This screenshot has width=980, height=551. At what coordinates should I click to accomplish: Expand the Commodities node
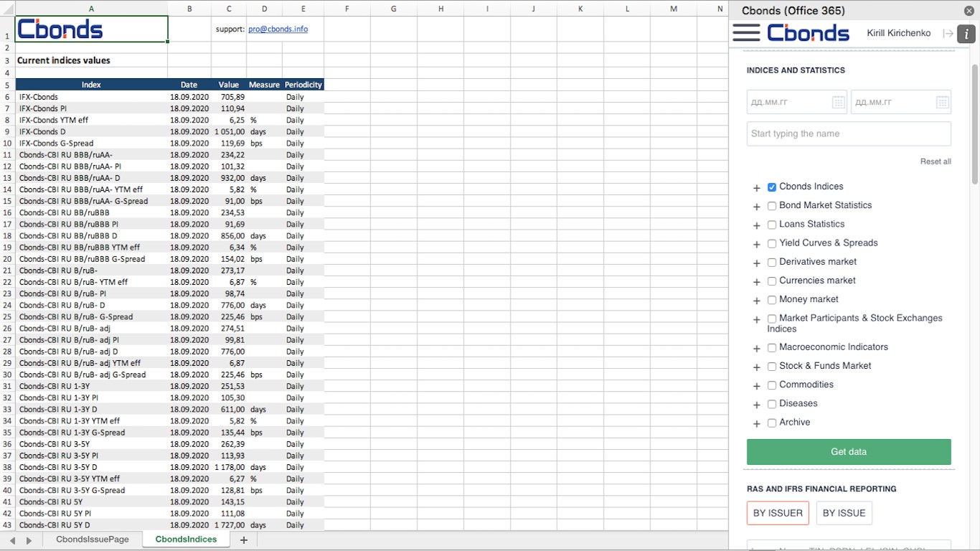(x=756, y=386)
